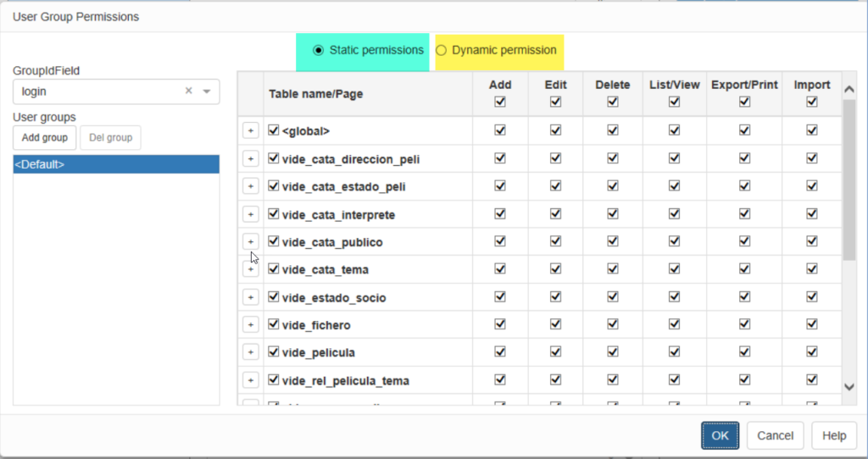Expand the vide_cata_estado_peli row
Viewport: 868px width, 459px height.
pyautogui.click(x=250, y=186)
